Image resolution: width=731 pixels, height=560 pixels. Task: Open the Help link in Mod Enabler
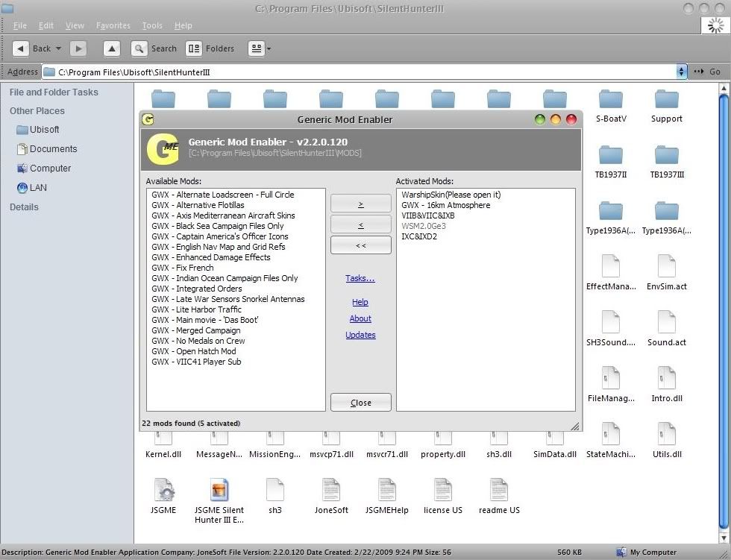coord(360,302)
